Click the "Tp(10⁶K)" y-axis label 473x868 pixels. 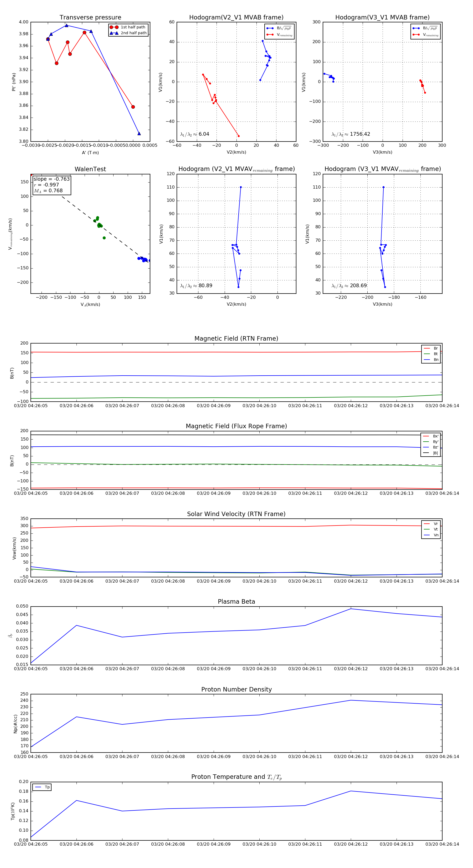coord(13,811)
